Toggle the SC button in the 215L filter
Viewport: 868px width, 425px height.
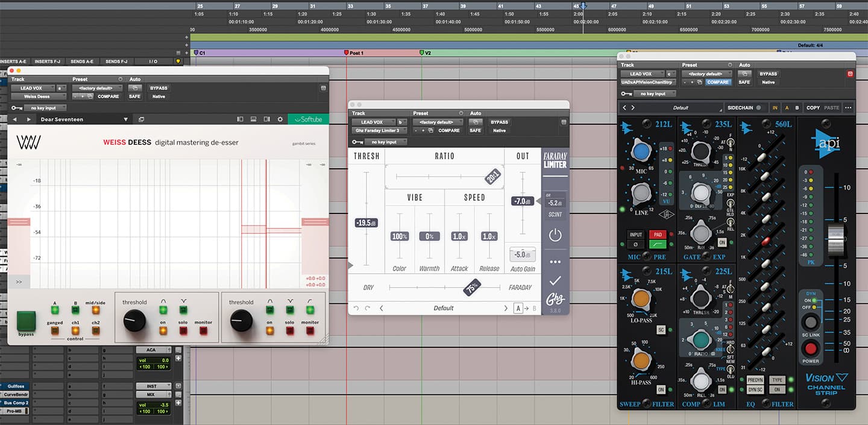661,330
